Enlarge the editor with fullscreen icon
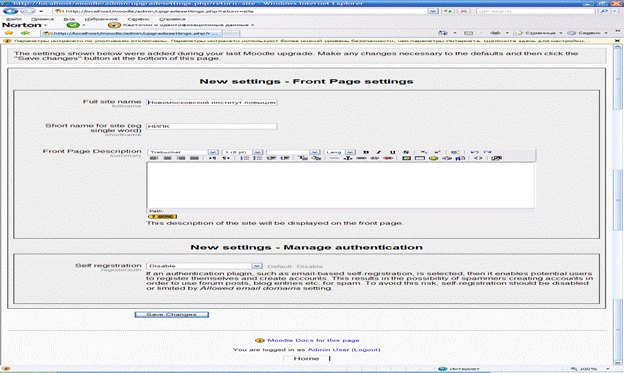Image resolution: width=624 pixels, height=373 pixels. (x=496, y=158)
